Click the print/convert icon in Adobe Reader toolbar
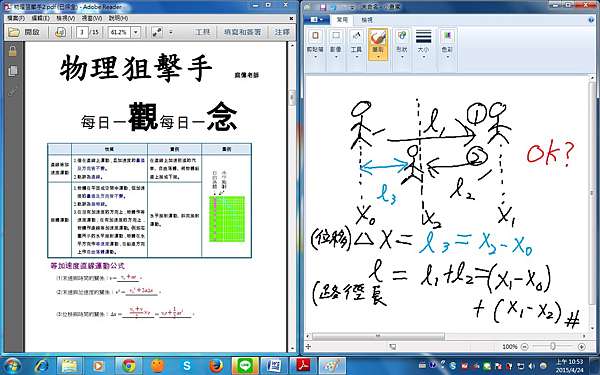The height and width of the screenshot is (375, 600). [60, 32]
